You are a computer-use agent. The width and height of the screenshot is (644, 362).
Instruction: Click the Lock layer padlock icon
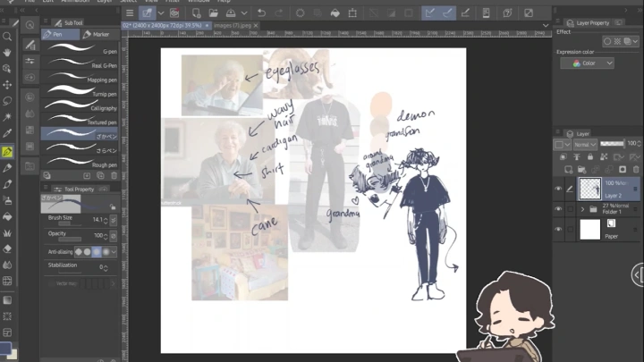click(590, 156)
